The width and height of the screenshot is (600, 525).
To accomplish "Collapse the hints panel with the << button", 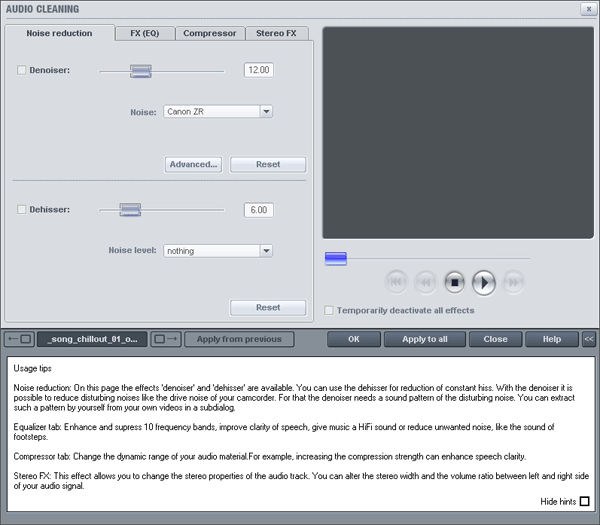I will coord(589,339).
